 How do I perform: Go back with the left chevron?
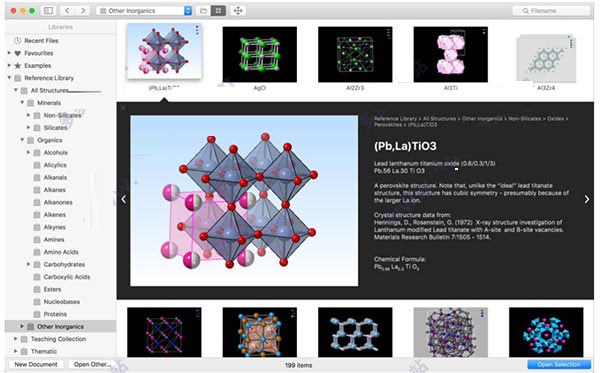[67, 11]
